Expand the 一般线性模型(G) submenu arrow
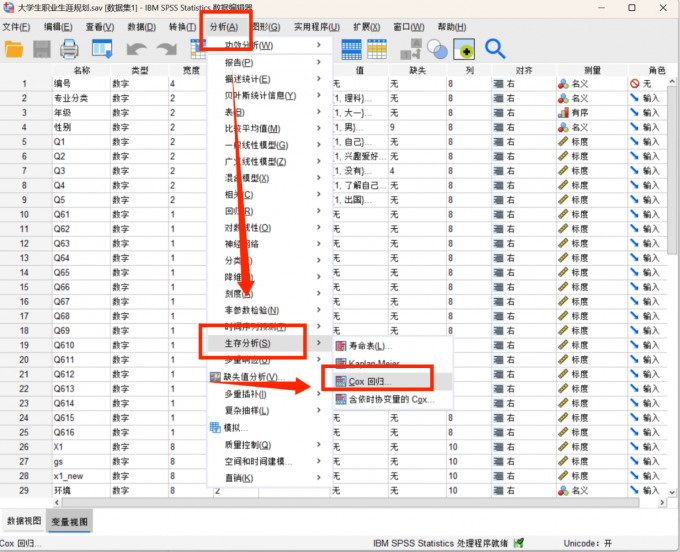The image size is (680, 552). tap(318, 145)
